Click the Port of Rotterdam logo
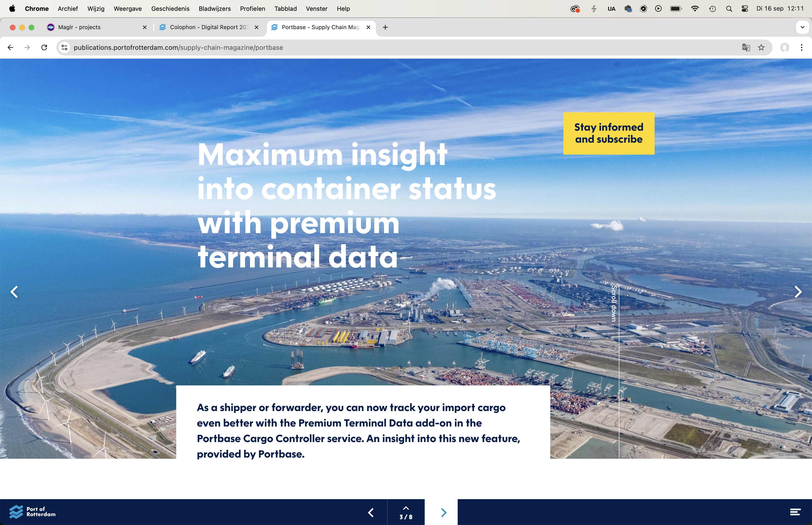Image resolution: width=812 pixels, height=525 pixels. [32, 512]
